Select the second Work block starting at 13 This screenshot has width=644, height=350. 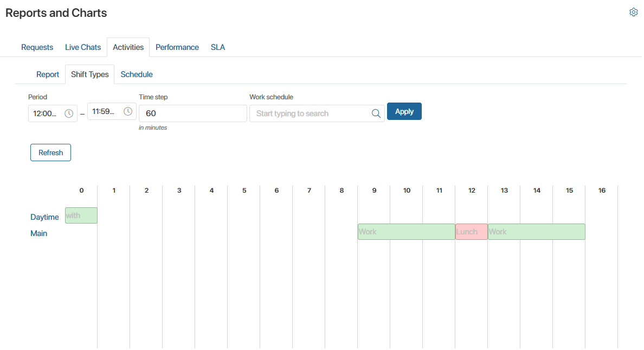(x=536, y=232)
